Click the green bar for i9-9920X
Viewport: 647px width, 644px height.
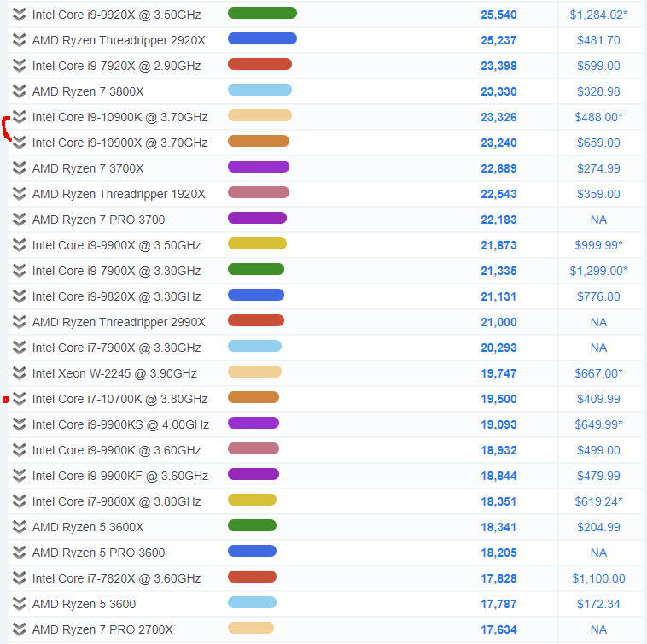262,13
